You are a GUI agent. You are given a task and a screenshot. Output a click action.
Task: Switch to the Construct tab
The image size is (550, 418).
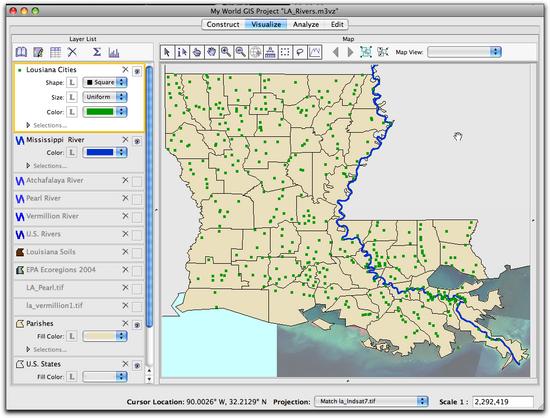coord(223,25)
